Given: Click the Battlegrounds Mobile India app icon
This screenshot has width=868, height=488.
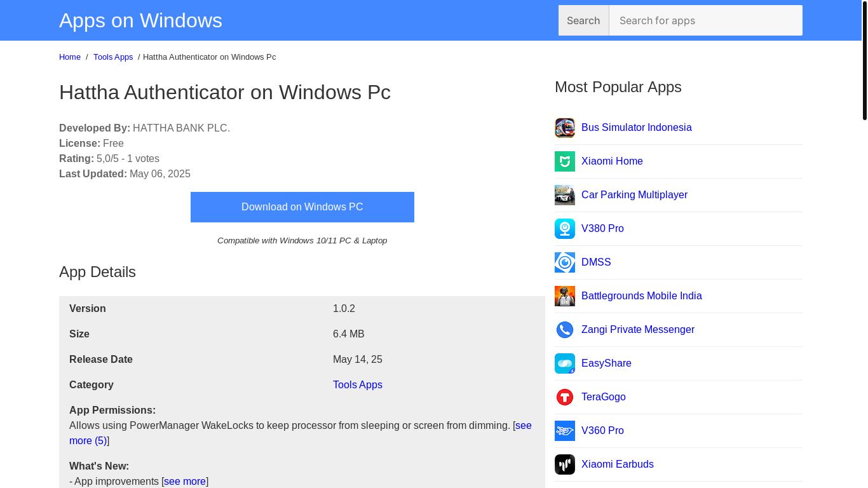Looking at the screenshot, I should (565, 296).
